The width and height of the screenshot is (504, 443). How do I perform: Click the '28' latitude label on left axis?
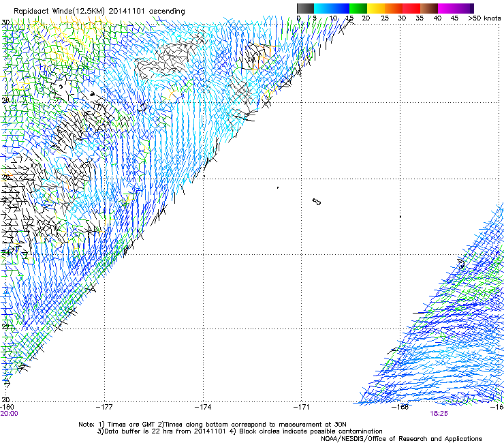5,100
